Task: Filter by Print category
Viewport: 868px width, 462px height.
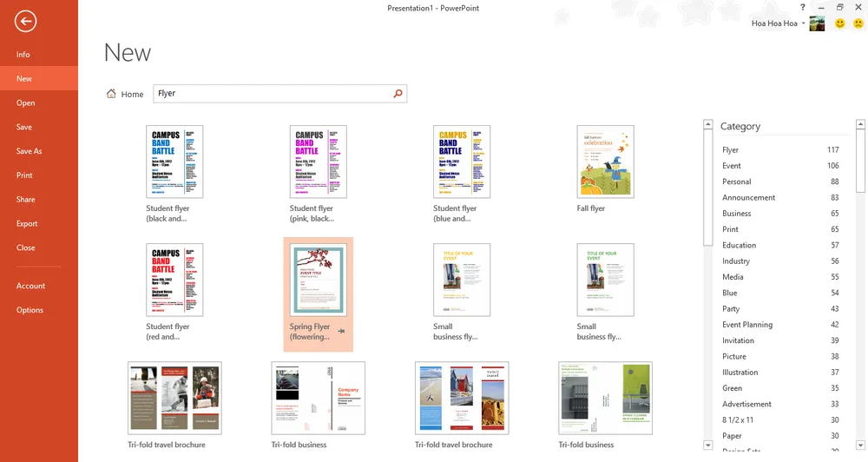Action: tap(780, 229)
